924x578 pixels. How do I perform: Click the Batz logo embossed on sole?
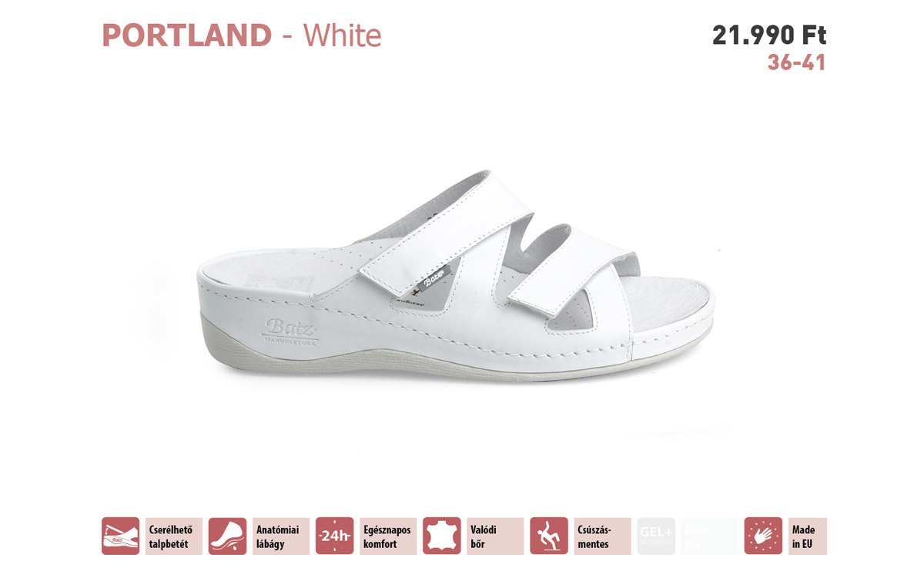290,330
